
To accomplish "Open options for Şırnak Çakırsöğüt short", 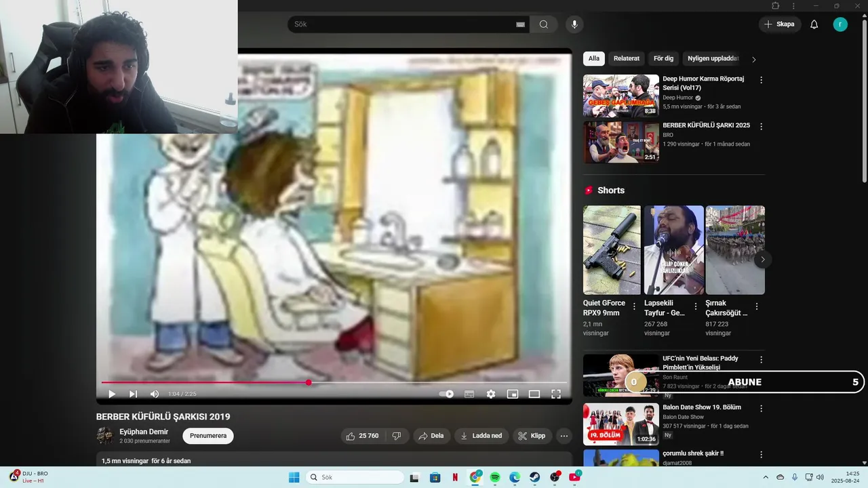I will click(x=757, y=306).
